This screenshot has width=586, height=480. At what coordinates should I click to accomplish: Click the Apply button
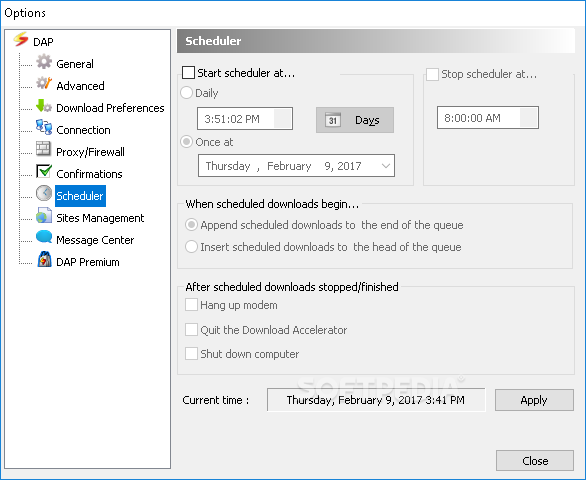click(x=534, y=400)
